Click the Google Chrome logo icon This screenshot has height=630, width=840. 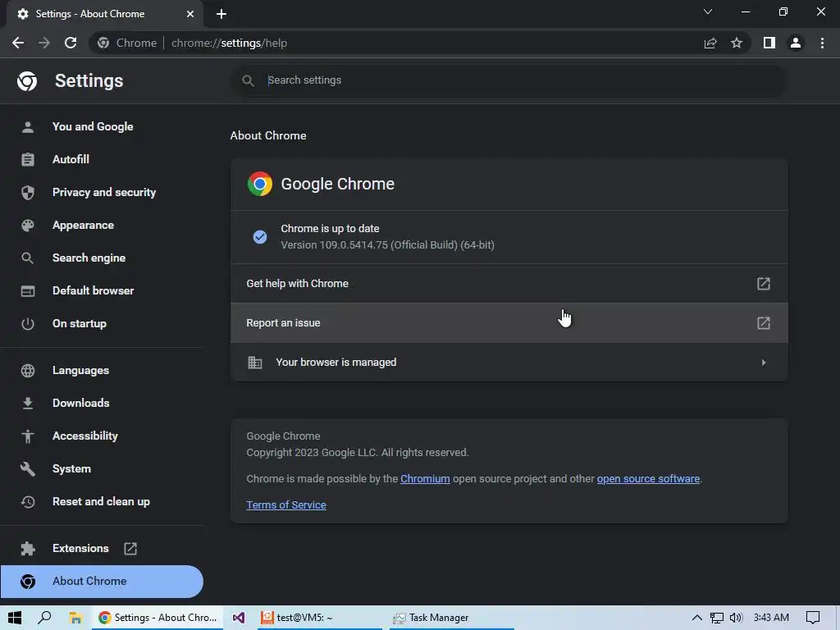click(x=260, y=184)
